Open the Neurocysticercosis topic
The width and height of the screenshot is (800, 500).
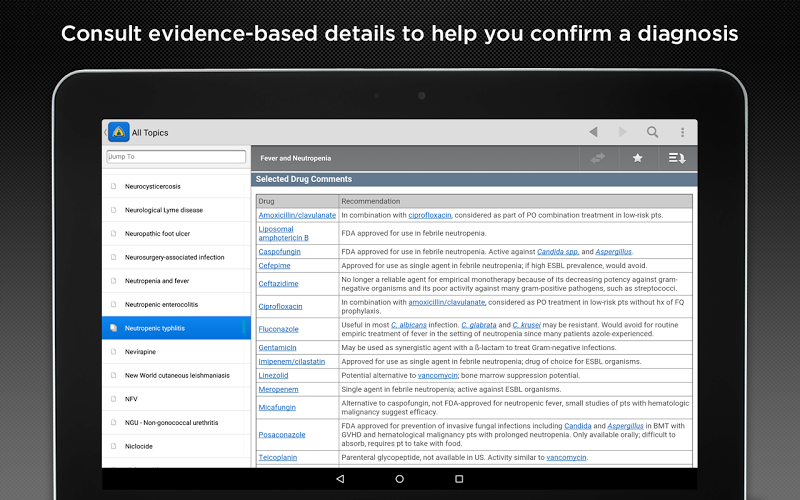pyautogui.click(x=177, y=186)
